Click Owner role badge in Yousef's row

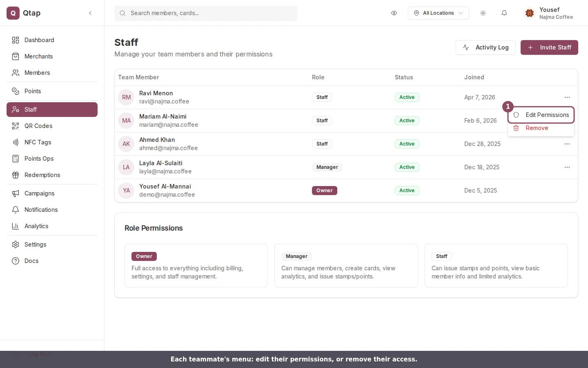[x=325, y=191]
